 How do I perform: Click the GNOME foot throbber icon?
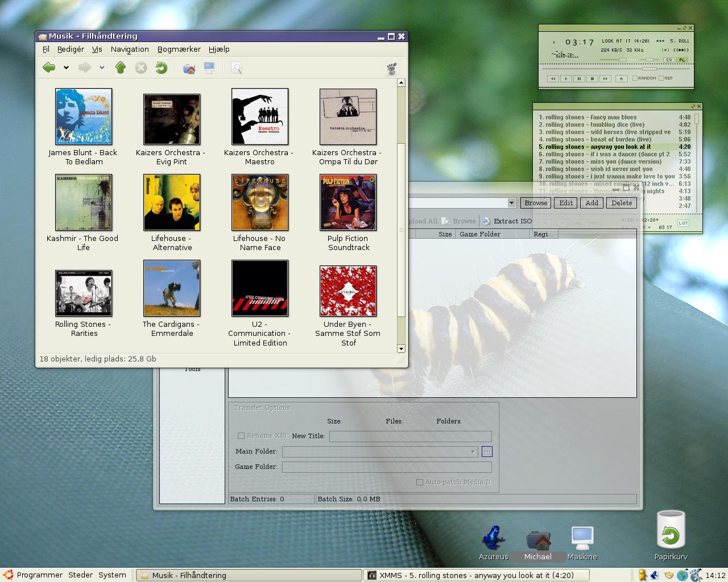392,69
